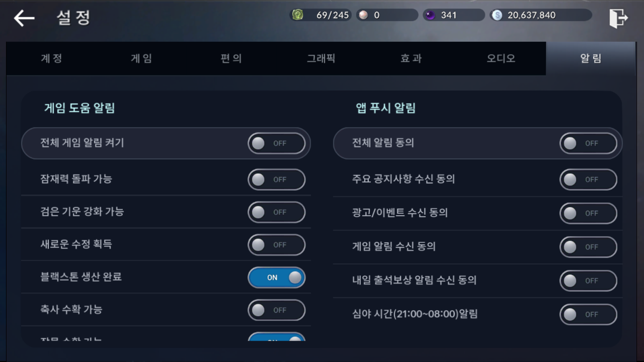The height and width of the screenshot is (362, 644).
Task: Toggle 축사 수확 가능 notification
Action: (x=277, y=310)
